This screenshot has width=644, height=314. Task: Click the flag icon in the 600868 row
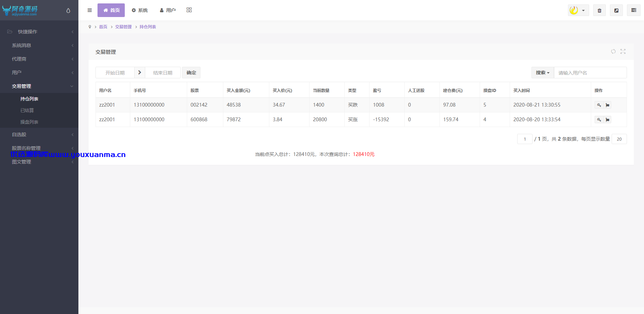[608, 120]
